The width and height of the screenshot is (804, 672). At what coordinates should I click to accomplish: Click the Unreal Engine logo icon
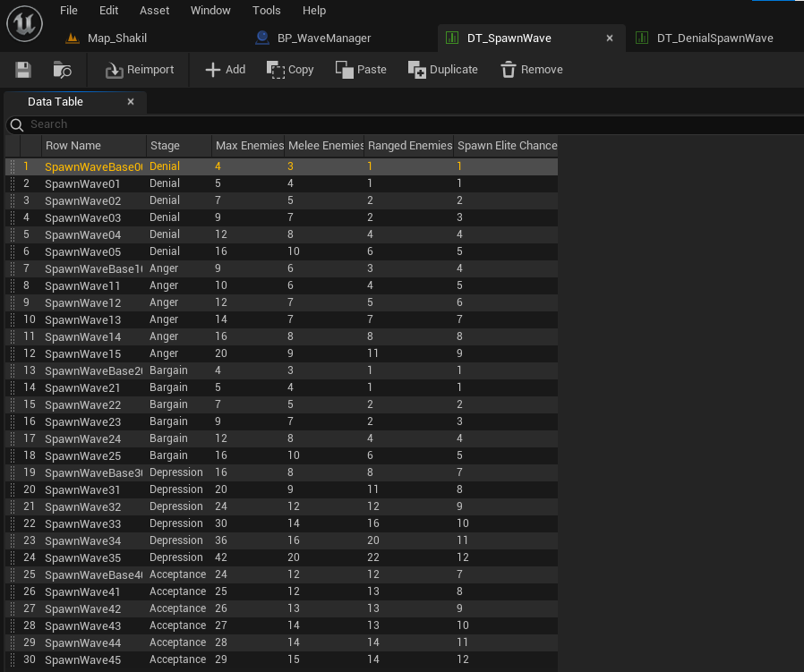point(24,23)
